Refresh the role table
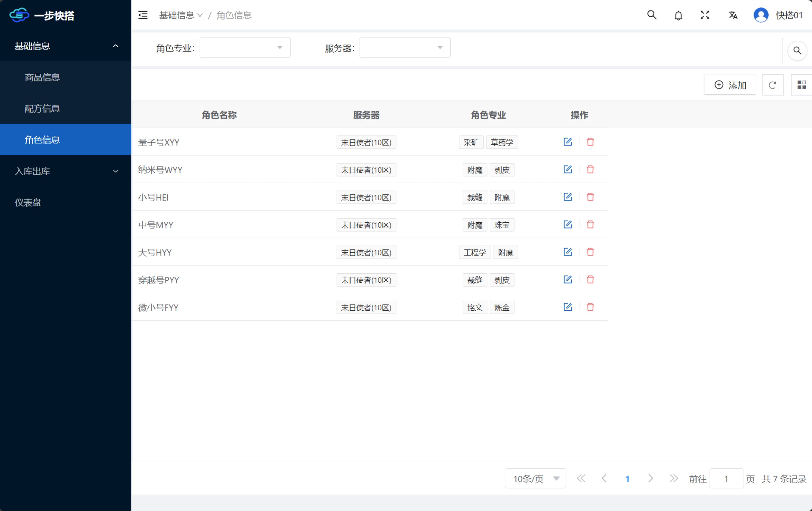The image size is (812, 511). point(773,85)
